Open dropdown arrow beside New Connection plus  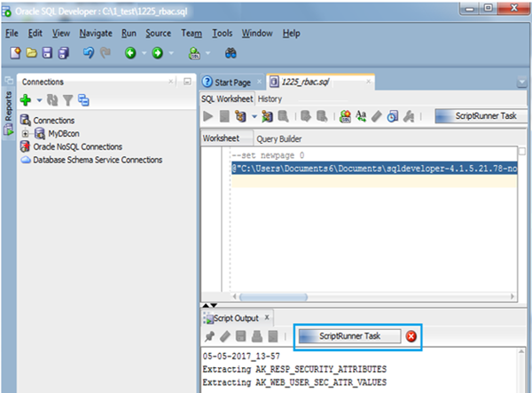click(x=38, y=102)
